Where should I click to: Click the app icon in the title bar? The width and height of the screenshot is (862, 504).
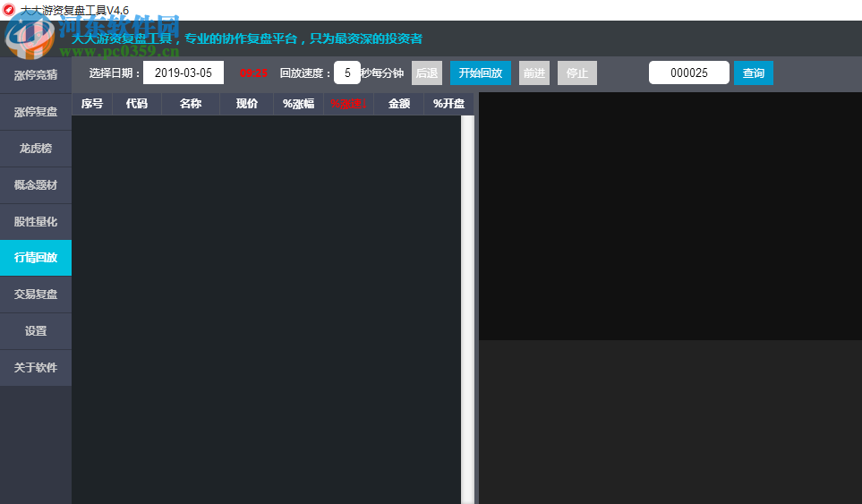tap(8, 9)
